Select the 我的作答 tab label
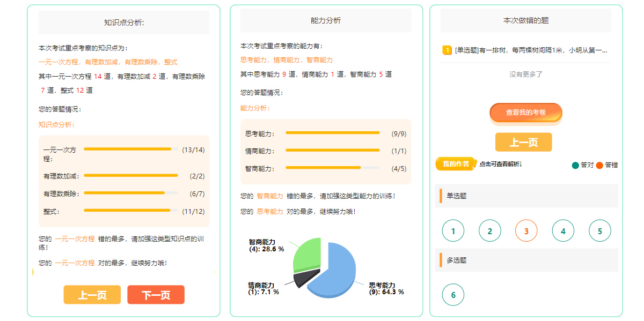This screenshot has width=644, height=321. point(456,164)
